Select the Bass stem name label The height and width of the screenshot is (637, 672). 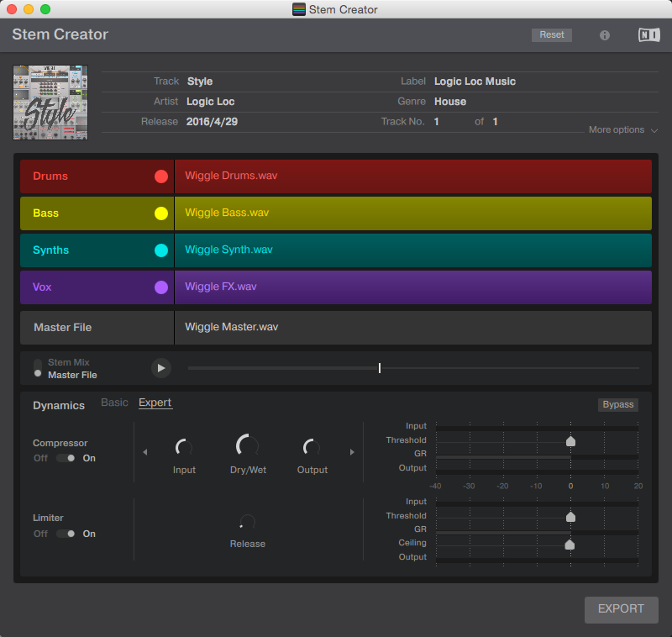pos(45,213)
